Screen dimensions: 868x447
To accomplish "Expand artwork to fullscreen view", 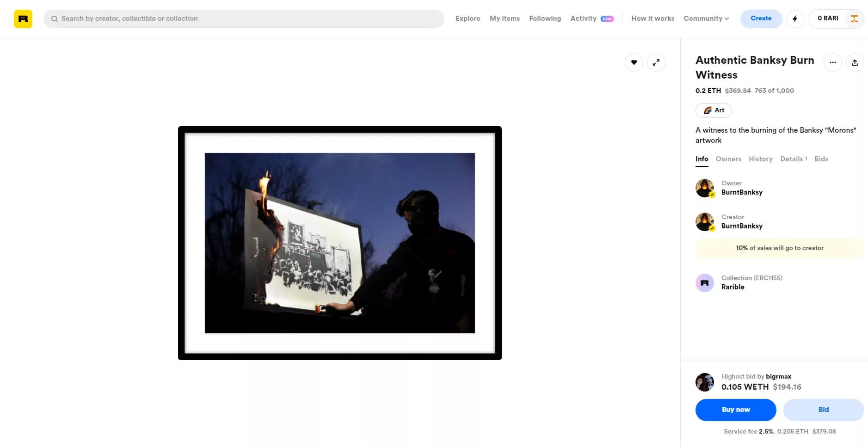I will pyautogui.click(x=656, y=62).
